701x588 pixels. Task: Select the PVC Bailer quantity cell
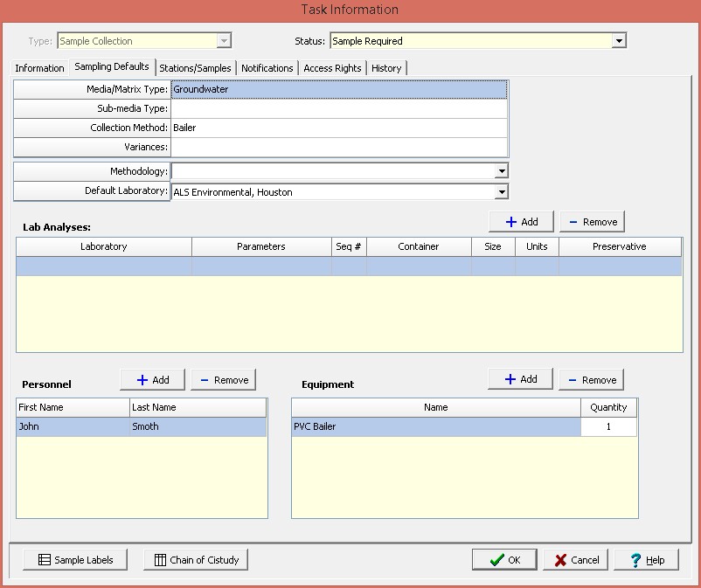608,427
